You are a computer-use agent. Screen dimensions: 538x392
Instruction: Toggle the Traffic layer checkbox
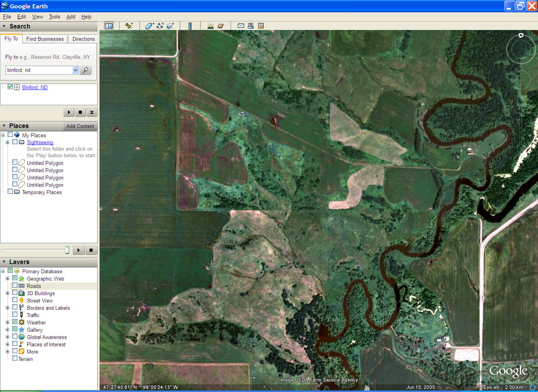[15, 314]
